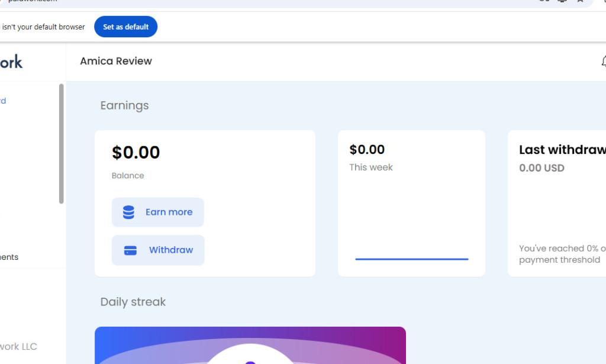
Task: Bookmark this page with the star icon
Action: pyautogui.click(x=579, y=1)
